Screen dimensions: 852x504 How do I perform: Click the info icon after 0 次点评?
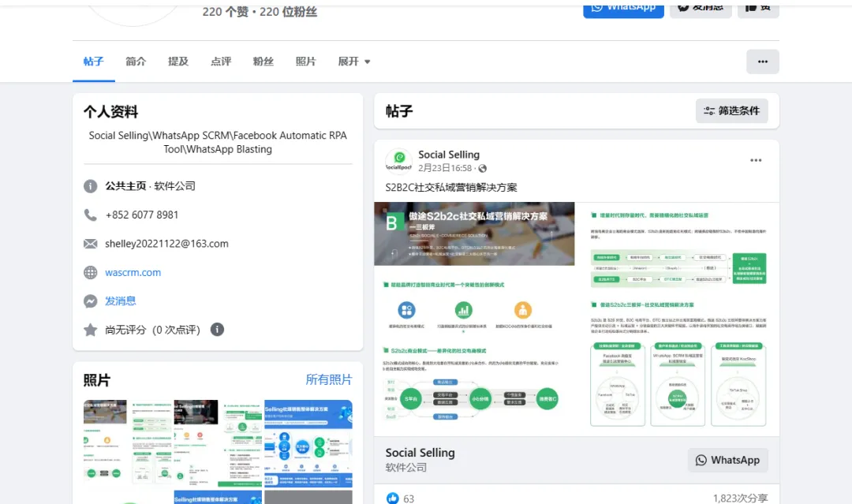(217, 330)
